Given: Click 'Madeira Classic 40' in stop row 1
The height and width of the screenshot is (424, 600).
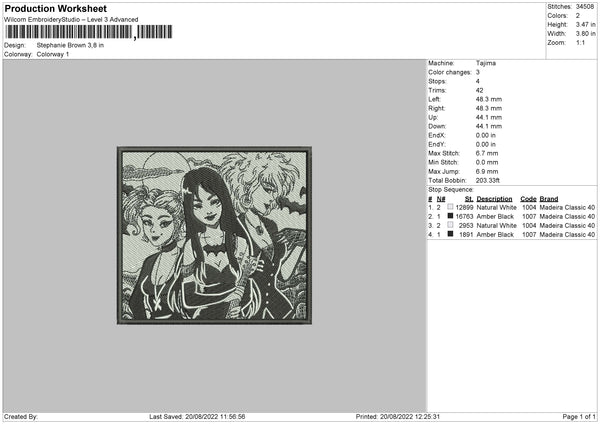Looking at the screenshot, I should tap(567, 207).
